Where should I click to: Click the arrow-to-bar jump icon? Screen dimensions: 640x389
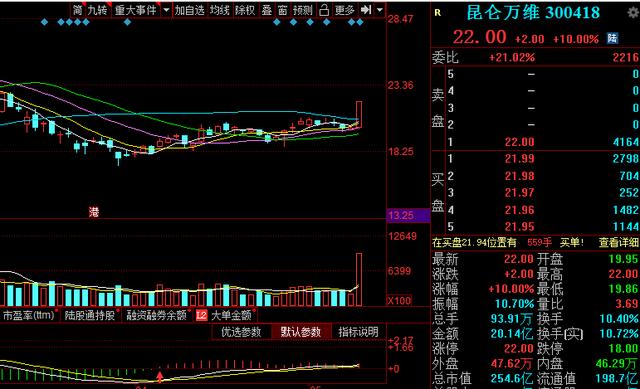click(x=366, y=10)
